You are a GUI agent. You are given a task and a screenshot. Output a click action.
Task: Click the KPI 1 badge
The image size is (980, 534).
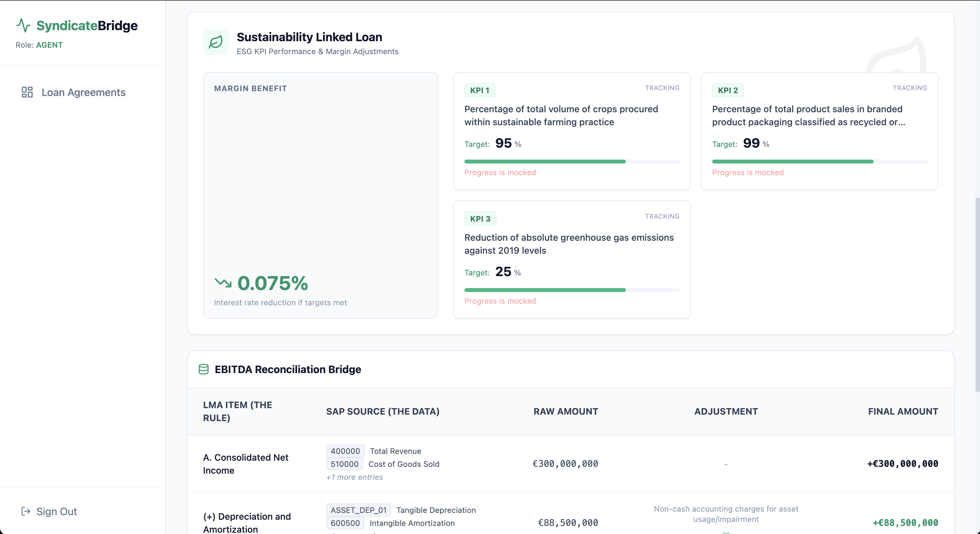point(479,90)
